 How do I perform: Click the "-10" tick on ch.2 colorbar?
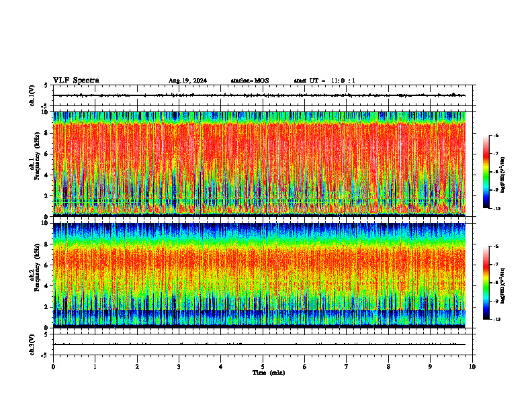(x=497, y=320)
